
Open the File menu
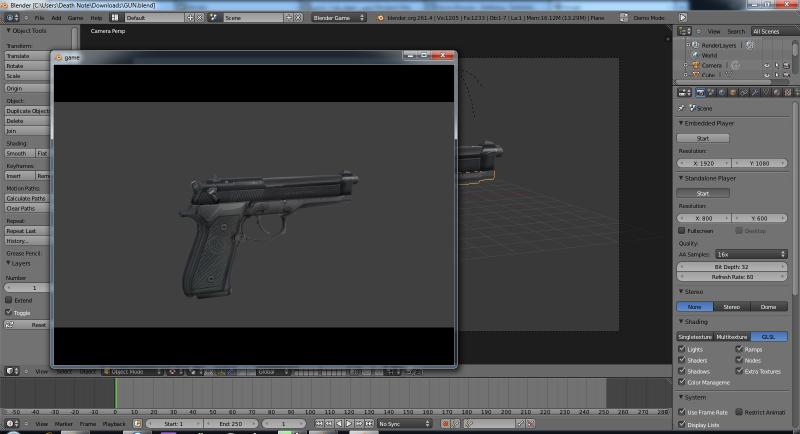click(39, 18)
